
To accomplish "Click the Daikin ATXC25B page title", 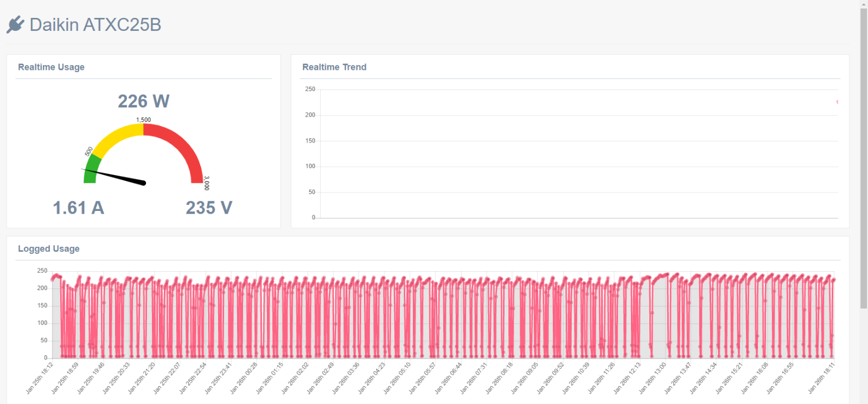I will pyautogui.click(x=95, y=25).
